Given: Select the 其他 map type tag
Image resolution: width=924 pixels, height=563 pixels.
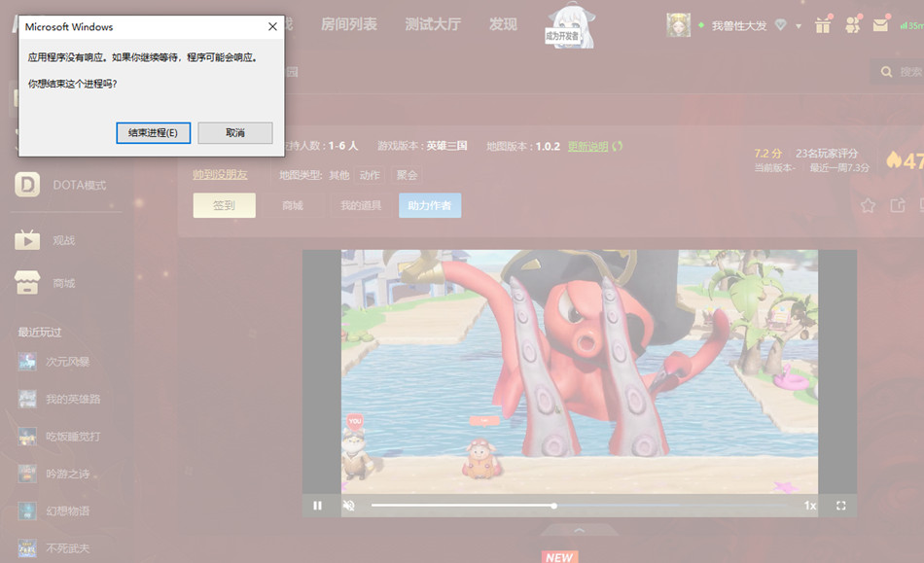Looking at the screenshot, I should tap(338, 175).
